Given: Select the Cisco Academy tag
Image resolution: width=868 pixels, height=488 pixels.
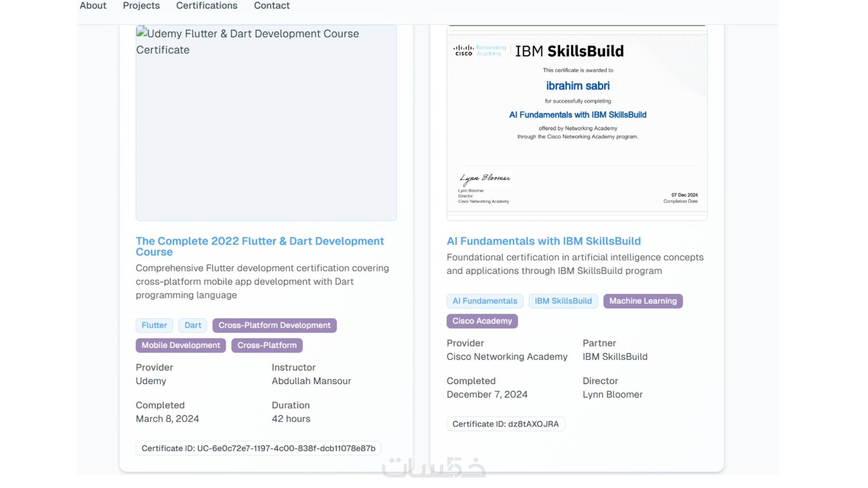Looking at the screenshot, I should coord(482,321).
